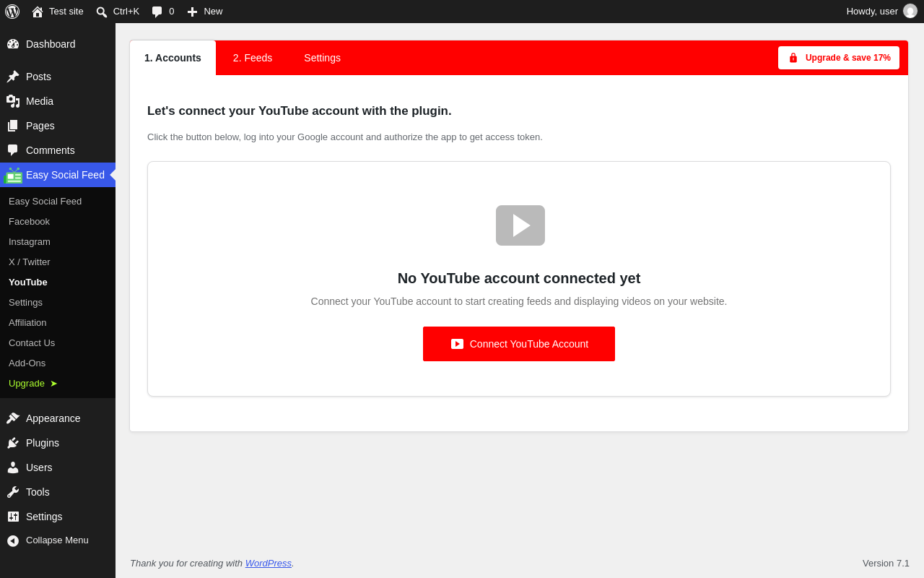
Task: Open the plugin Settings submenu item
Action: point(58,303)
